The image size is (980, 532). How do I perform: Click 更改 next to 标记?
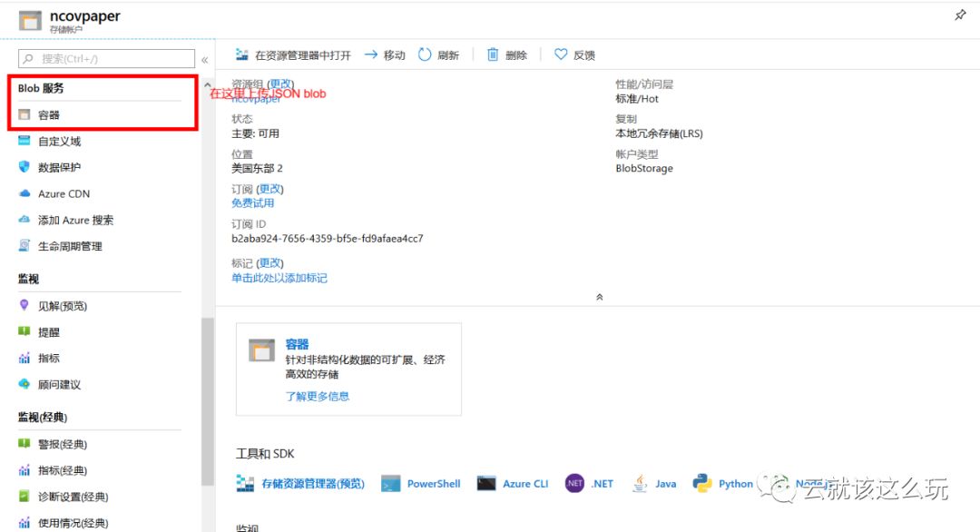pos(270,263)
